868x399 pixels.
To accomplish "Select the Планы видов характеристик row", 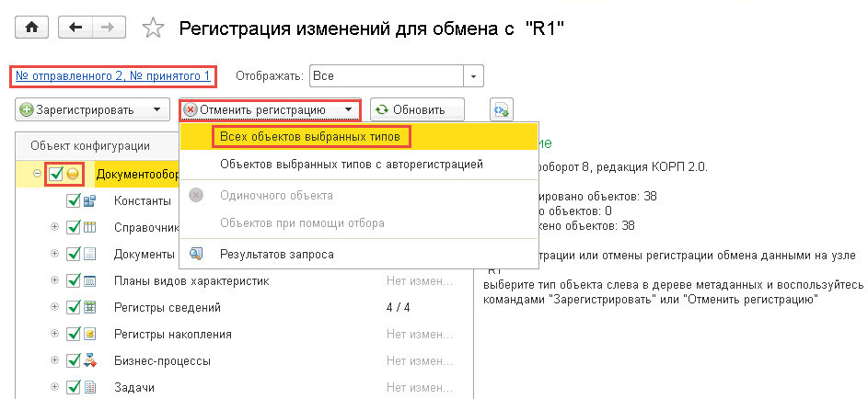I will pyautogui.click(x=245, y=280).
